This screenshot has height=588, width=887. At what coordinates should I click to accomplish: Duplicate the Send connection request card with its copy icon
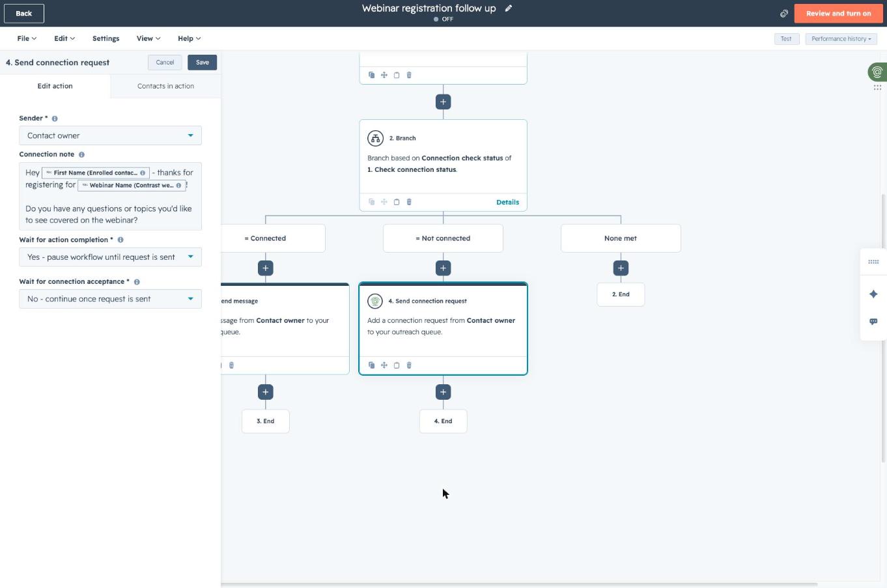[x=372, y=365]
